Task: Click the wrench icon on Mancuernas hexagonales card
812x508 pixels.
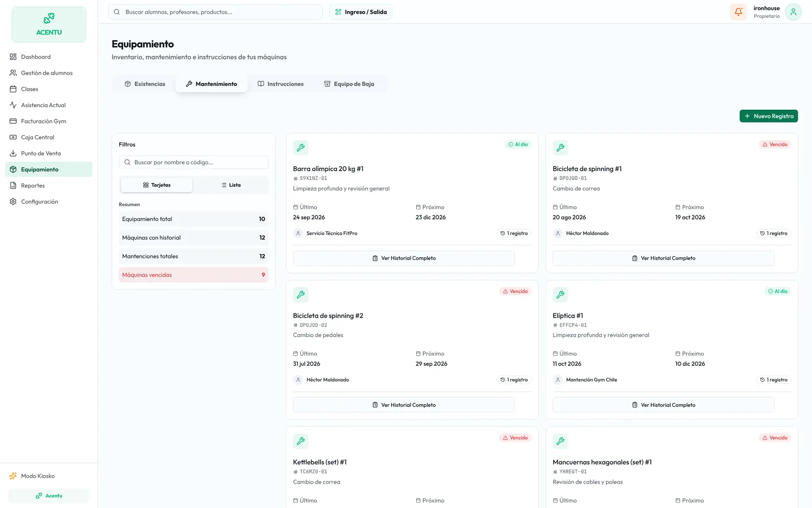Action: point(560,441)
